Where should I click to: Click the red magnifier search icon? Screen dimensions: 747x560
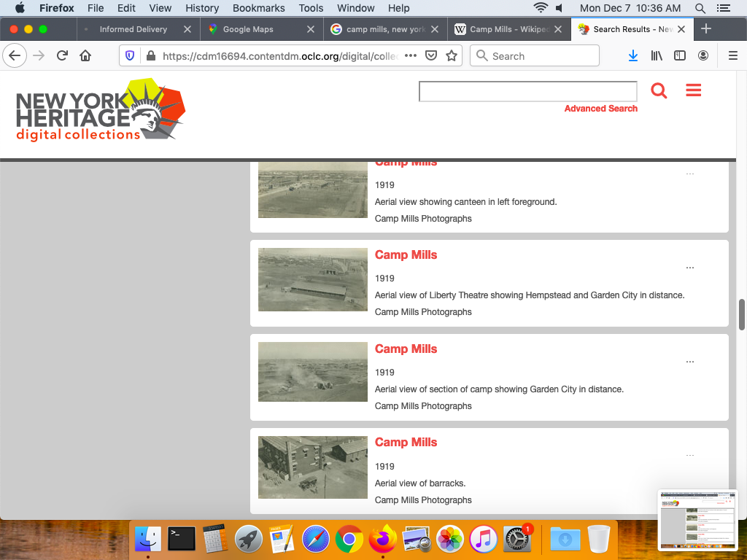click(659, 91)
